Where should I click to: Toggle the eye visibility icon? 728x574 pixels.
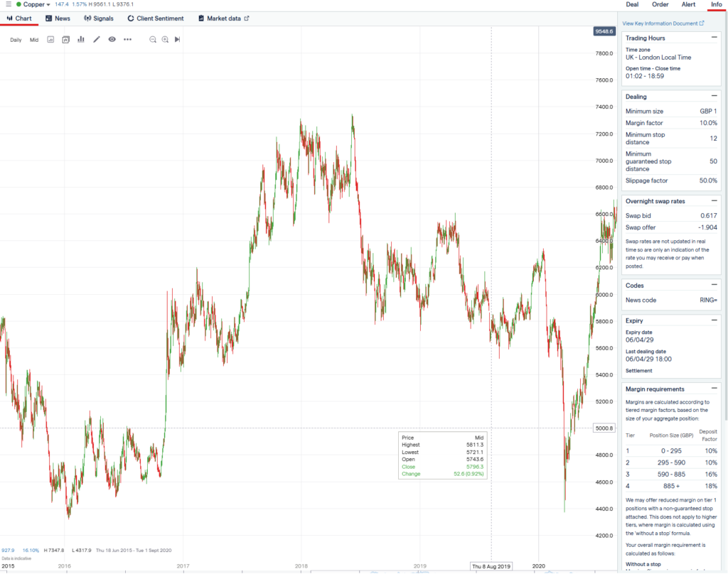click(112, 40)
